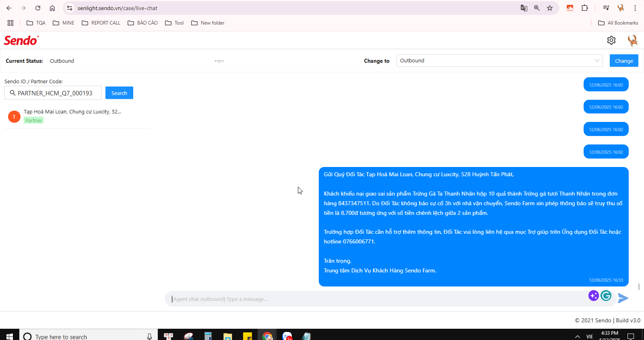This screenshot has height=340, width=644.
Task: Click the chat scrollbar thumb
Action: tap(639, 286)
